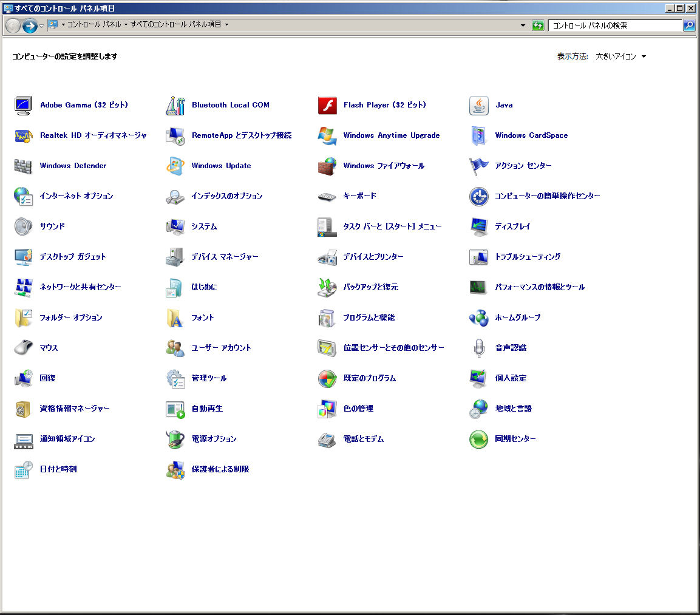700x615 pixels.
Task: Open the Indexing Options magnifier icon
Action: (x=175, y=196)
